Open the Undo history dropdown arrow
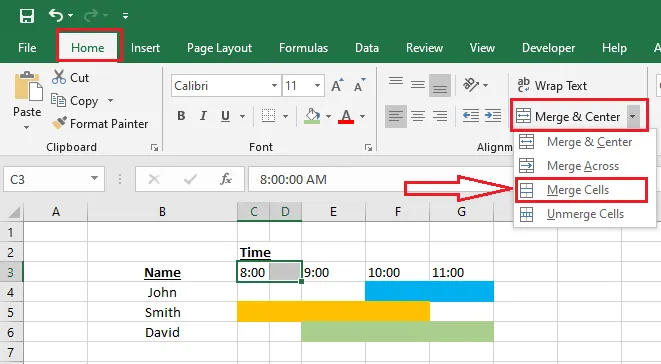This screenshot has height=364, width=661. tap(70, 16)
